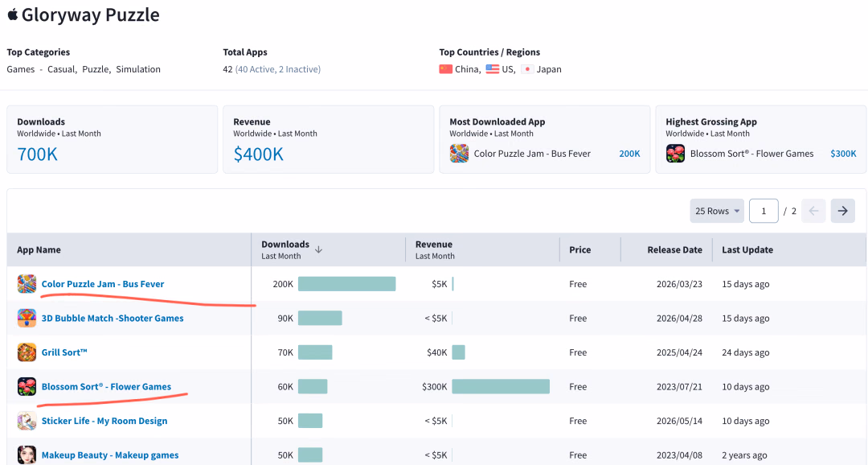Click the 2026/03/23 release date cell

pos(679,284)
